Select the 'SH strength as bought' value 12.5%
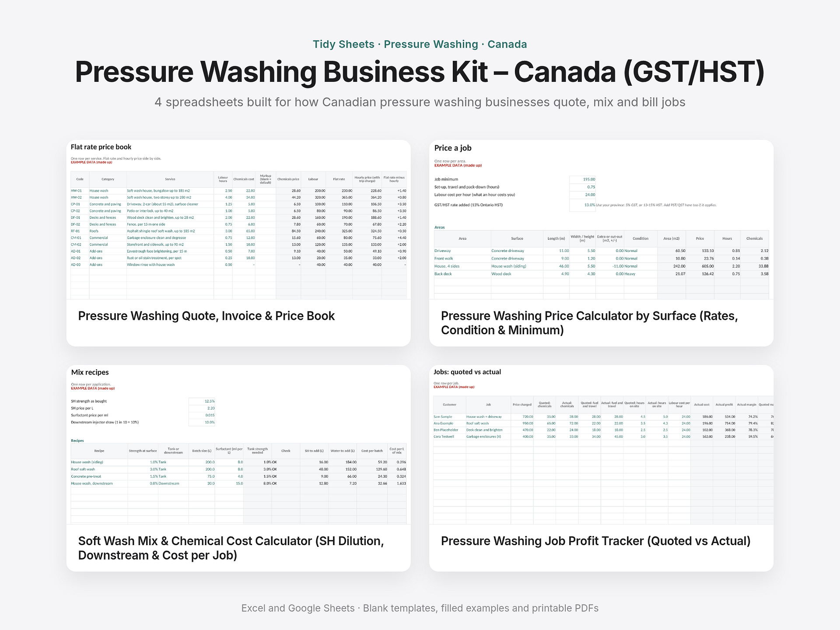Image resolution: width=840 pixels, height=630 pixels. pyautogui.click(x=202, y=401)
